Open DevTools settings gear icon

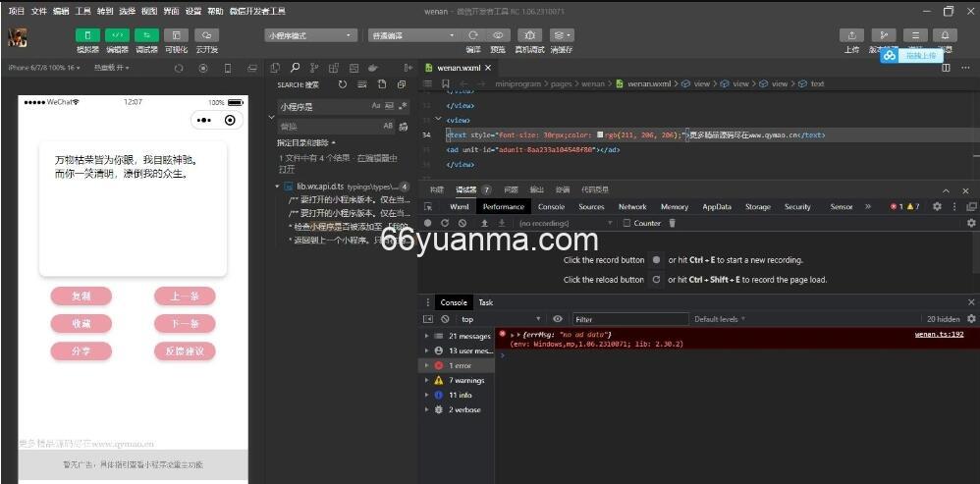937,207
